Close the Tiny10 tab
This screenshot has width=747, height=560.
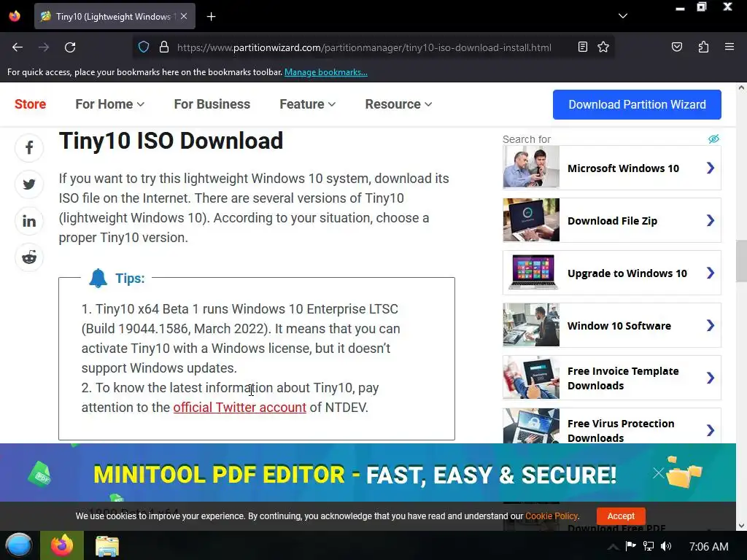coord(184,16)
